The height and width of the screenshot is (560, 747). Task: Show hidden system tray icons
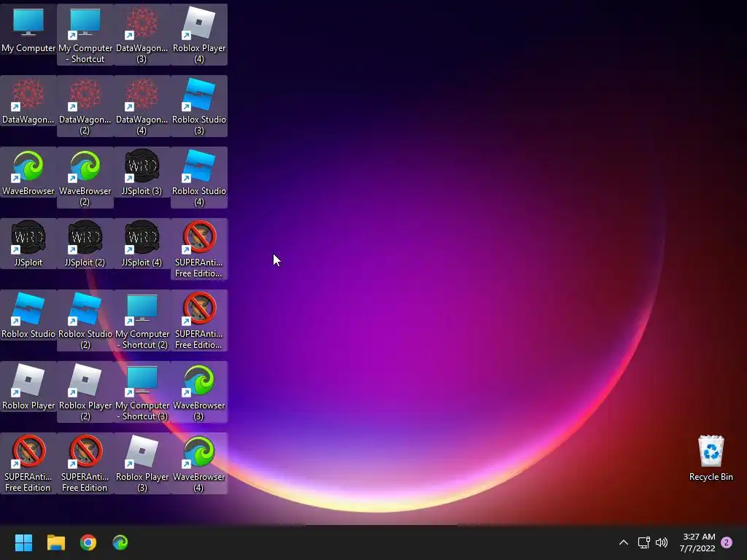click(623, 542)
